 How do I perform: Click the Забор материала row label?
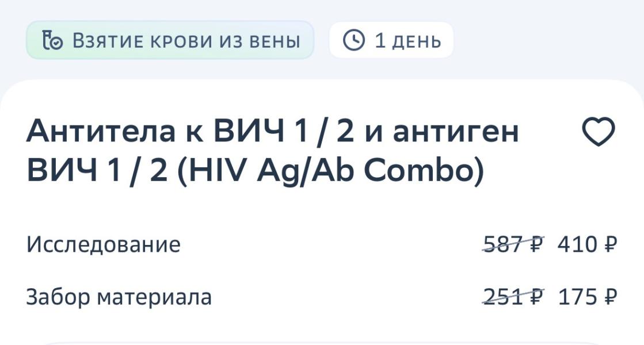point(119,297)
